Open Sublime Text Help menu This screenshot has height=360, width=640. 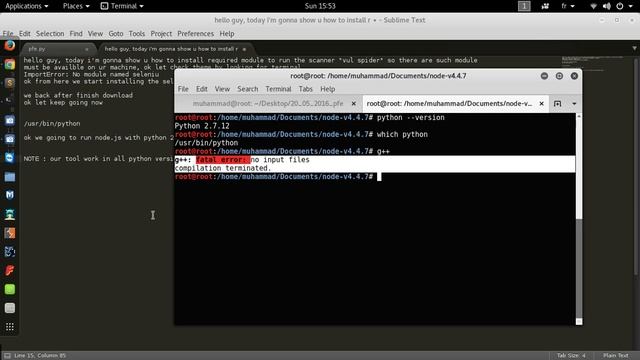[x=227, y=33]
